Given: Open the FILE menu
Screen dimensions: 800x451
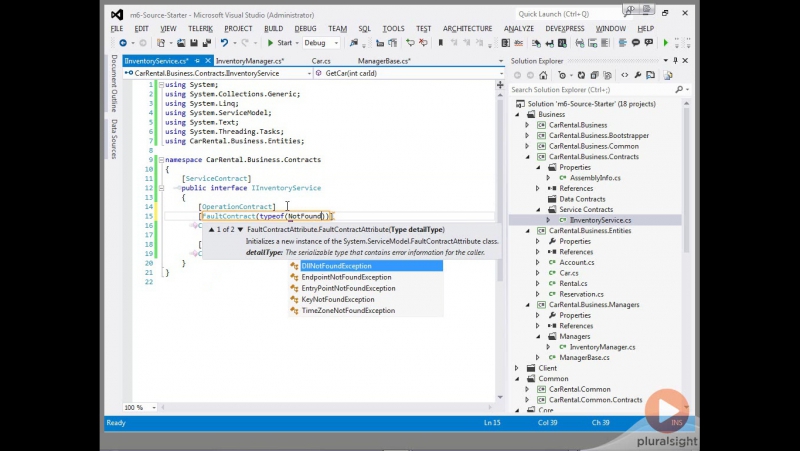Looking at the screenshot, I should (x=117, y=29).
